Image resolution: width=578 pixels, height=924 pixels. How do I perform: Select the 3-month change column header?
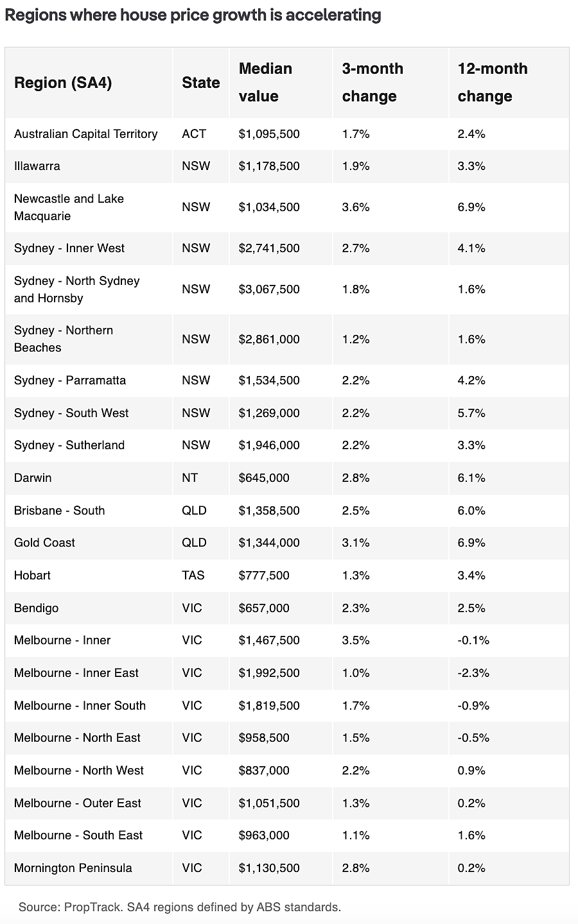pyautogui.click(x=372, y=82)
